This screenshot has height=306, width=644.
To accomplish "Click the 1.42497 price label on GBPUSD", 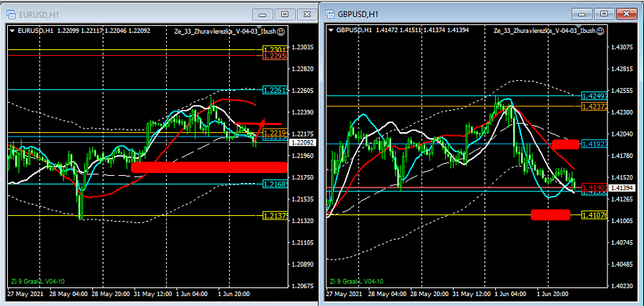I will tap(595, 96).
